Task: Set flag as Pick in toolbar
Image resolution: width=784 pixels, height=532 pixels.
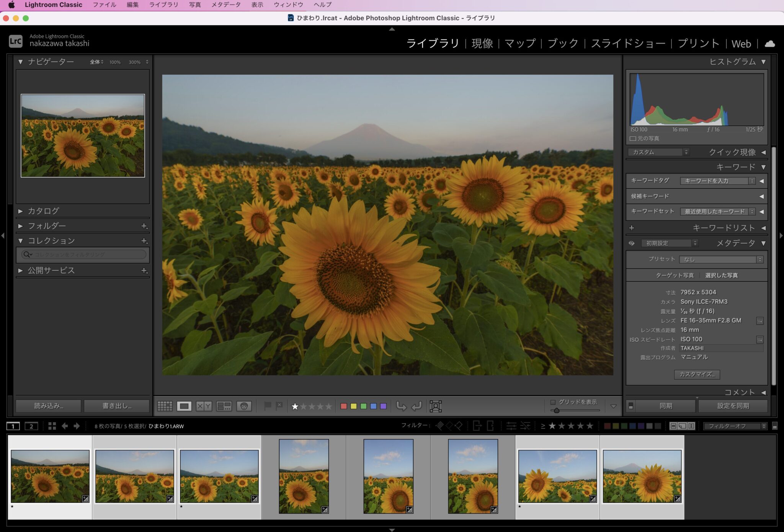Action: pyautogui.click(x=268, y=406)
